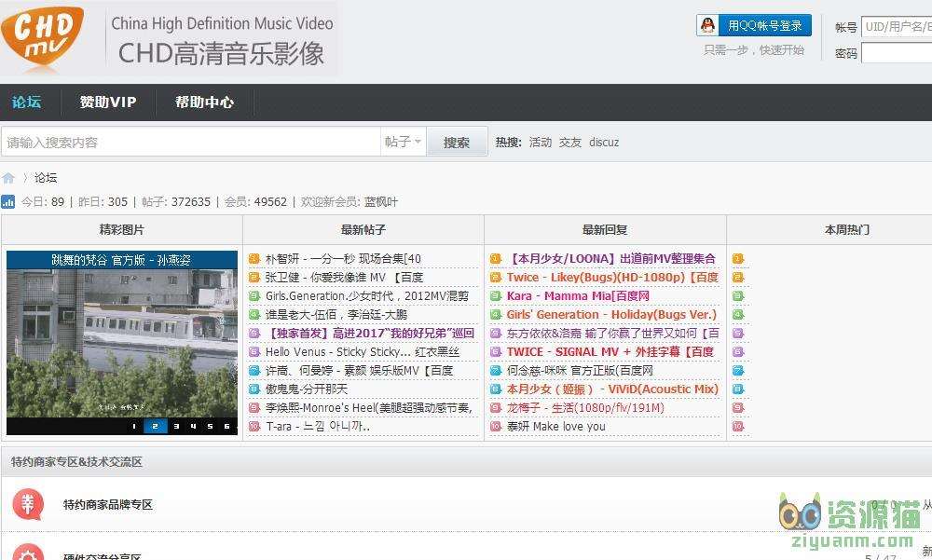
Task: Click the 特约商家专区&技术交流区 section header
Action: [x=76, y=462]
